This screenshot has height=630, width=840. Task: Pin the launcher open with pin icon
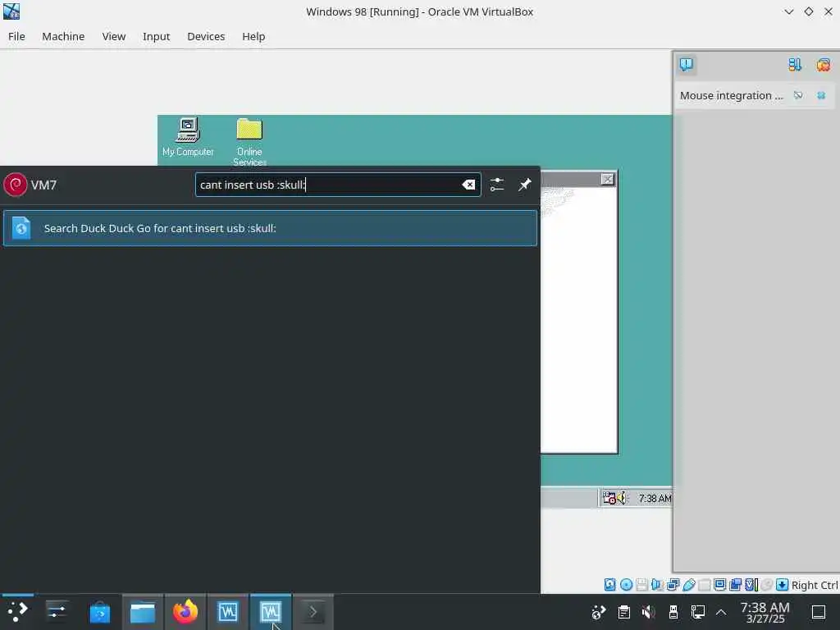point(524,185)
